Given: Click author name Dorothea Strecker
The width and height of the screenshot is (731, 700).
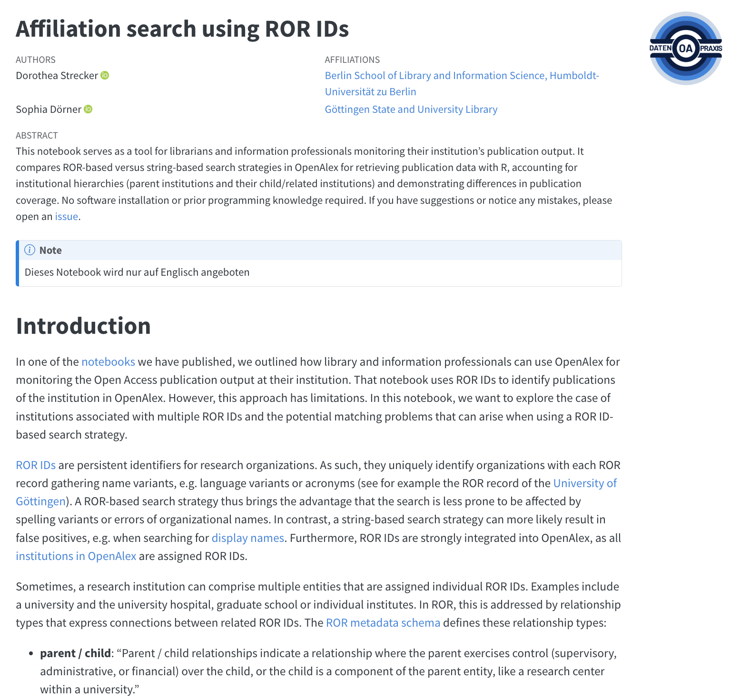Looking at the screenshot, I should (x=57, y=76).
